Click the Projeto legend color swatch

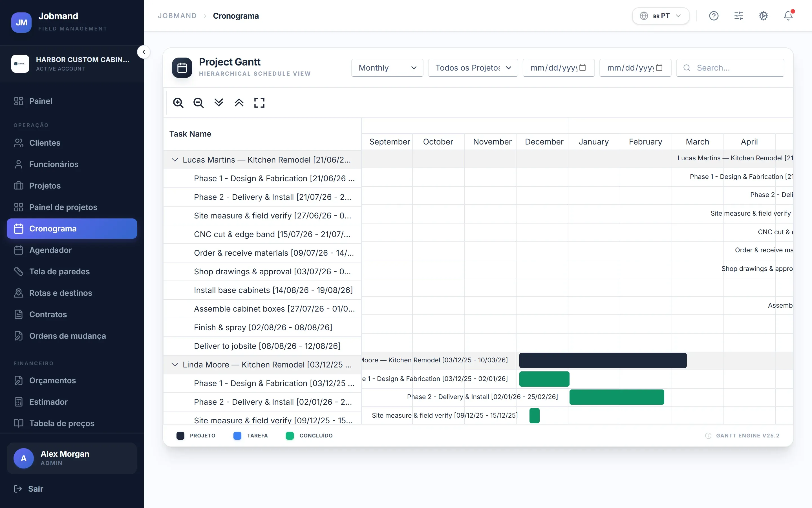pyautogui.click(x=180, y=436)
